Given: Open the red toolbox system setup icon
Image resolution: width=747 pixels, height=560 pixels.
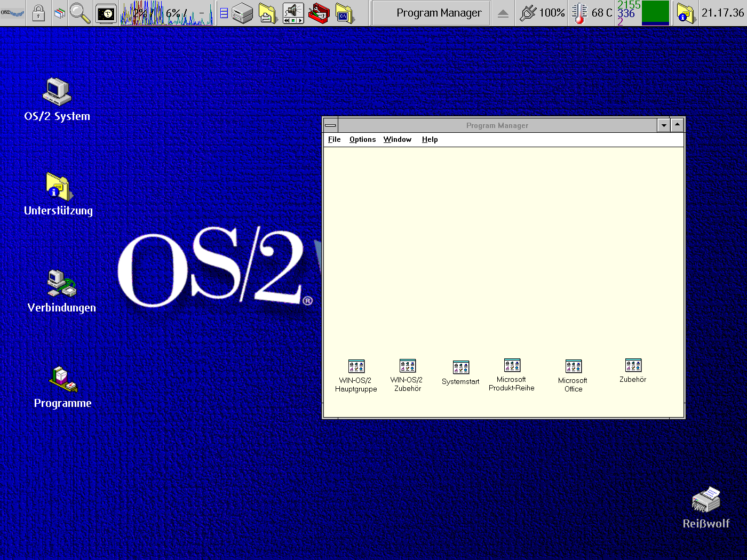Looking at the screenshot, I should tap(319, 13).
